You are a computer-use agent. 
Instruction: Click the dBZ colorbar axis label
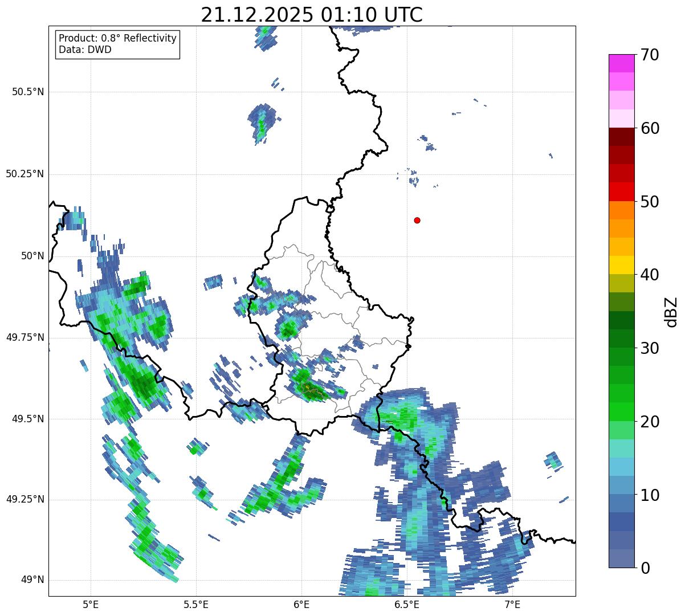[671, 312]
